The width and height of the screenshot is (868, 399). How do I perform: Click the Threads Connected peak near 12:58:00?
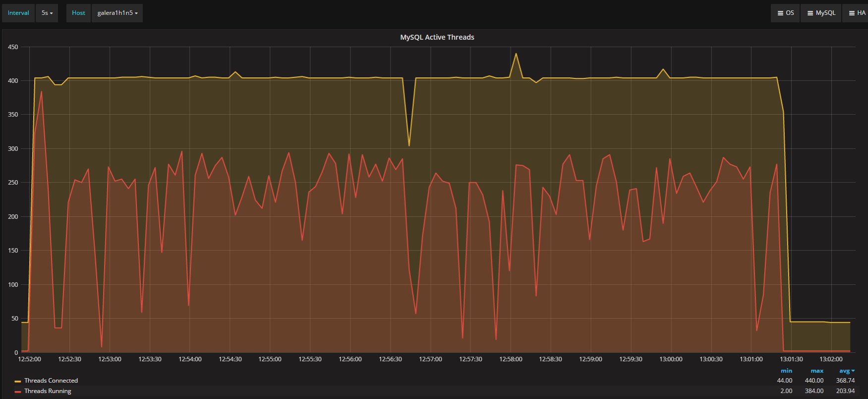tap(516, 54)
